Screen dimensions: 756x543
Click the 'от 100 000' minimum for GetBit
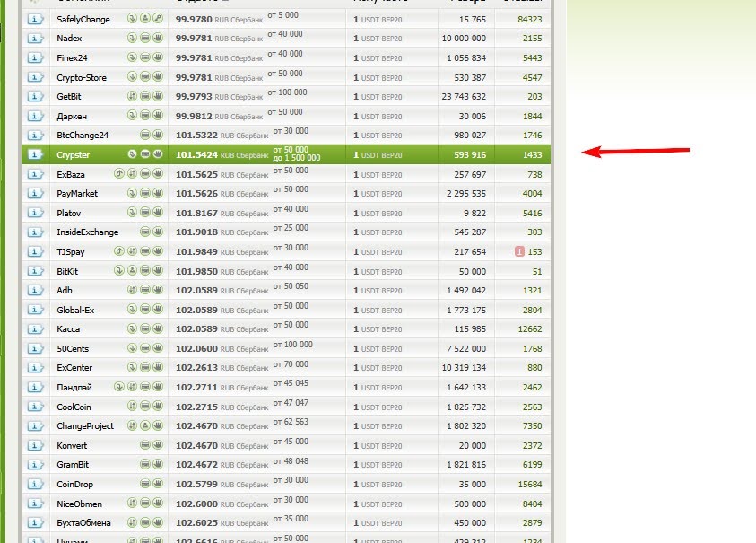tap(287, 92)
